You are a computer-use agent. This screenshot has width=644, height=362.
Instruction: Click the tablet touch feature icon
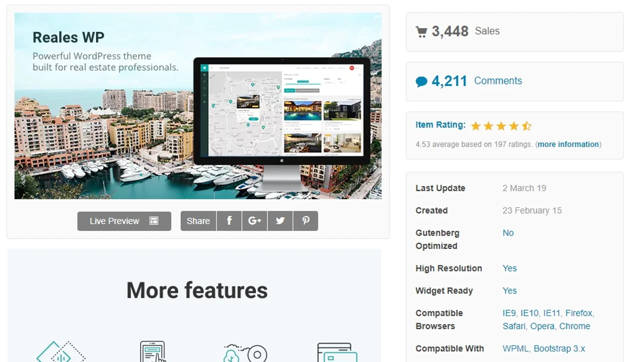[153, 352]
